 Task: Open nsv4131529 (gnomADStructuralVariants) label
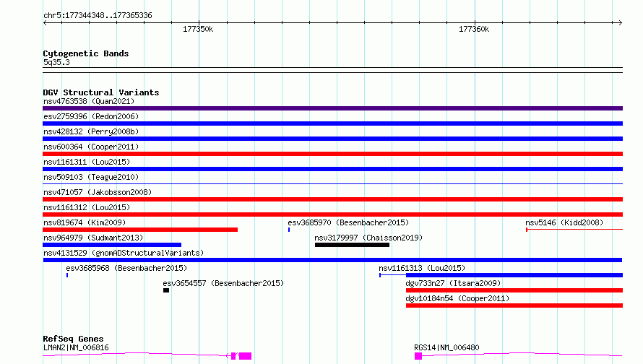coord(124,253)
